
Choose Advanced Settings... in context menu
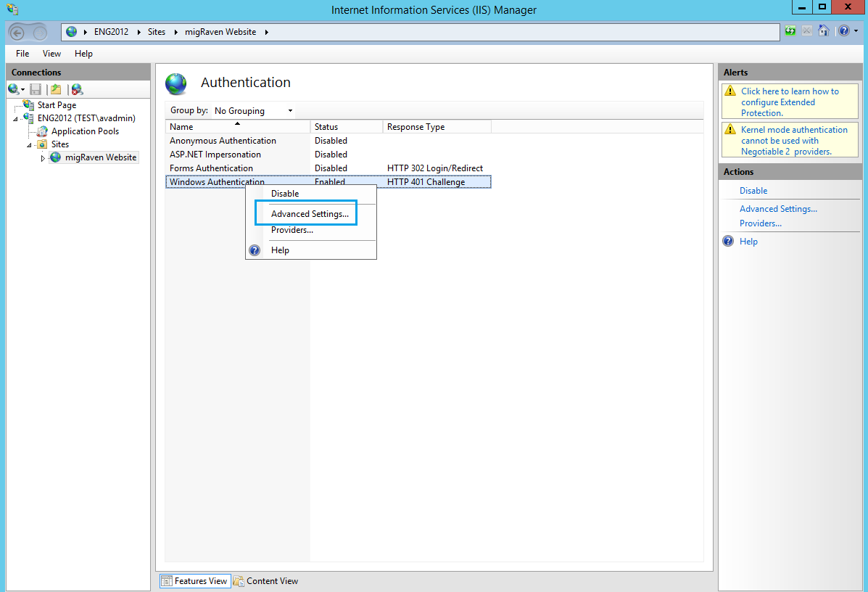tap(310, 214)
